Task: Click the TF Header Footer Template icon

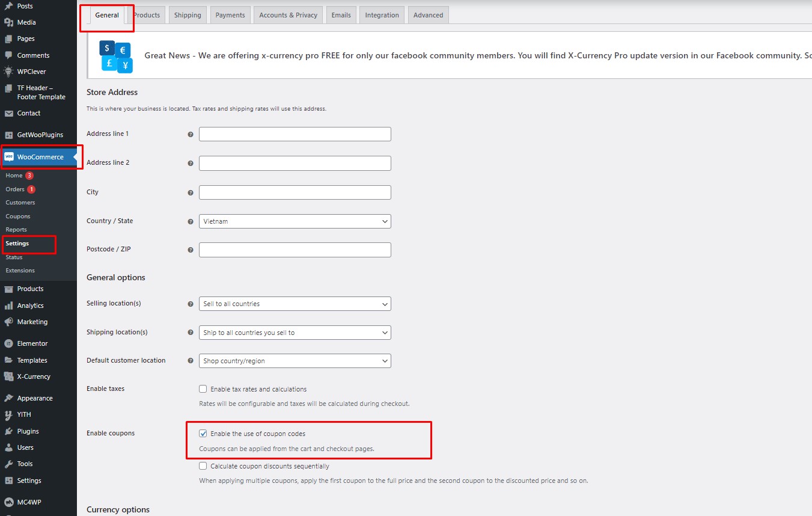Action: tap(8, 88)
